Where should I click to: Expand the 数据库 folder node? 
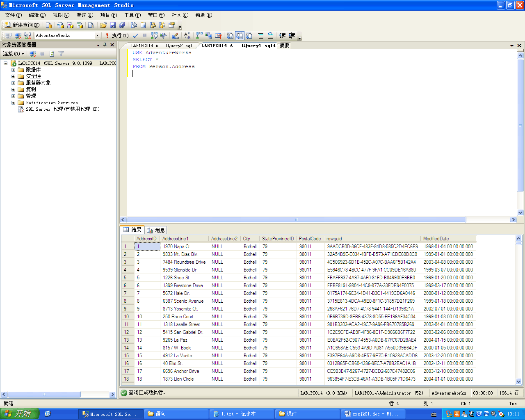(x=13, y=70)
